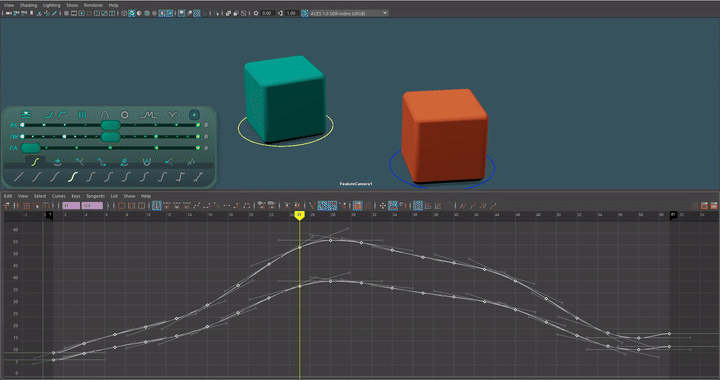Open the Graph Editor List menu
Image resolution: width=720 pixels, height=380 pixels.
pyautogui.click(x=114, y=196)
